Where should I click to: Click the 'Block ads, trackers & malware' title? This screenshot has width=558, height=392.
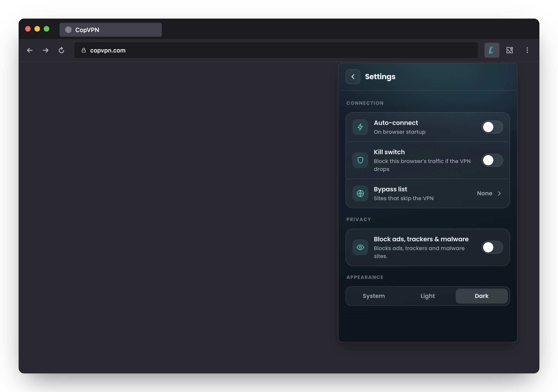click(x=421, y=239)
